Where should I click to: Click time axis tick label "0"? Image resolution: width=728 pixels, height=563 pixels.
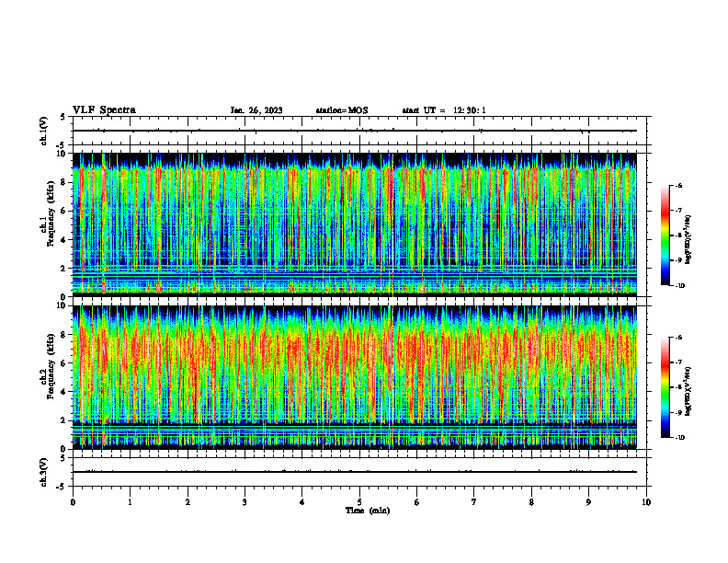pos(73,502)
